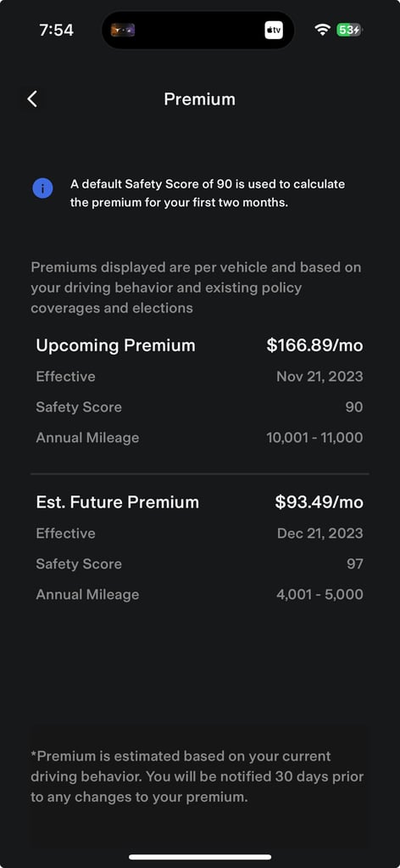Tap the Nov 21, 2023 effective date
Image resolution: width=400 pixels, height=868 pixels.
(319, 377)
